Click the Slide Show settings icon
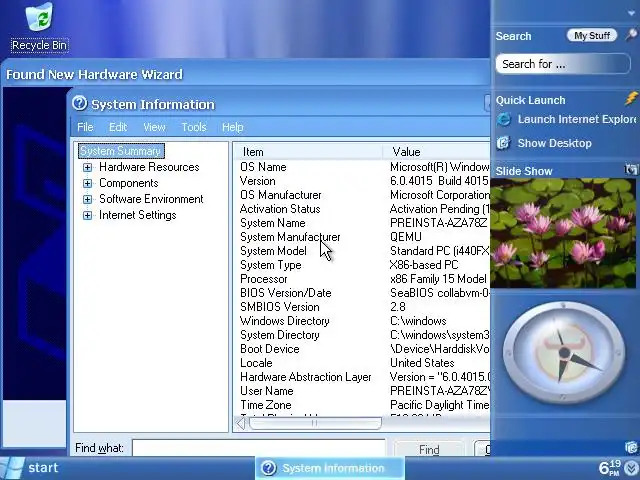The image size is (640, 480). (631, 169)
